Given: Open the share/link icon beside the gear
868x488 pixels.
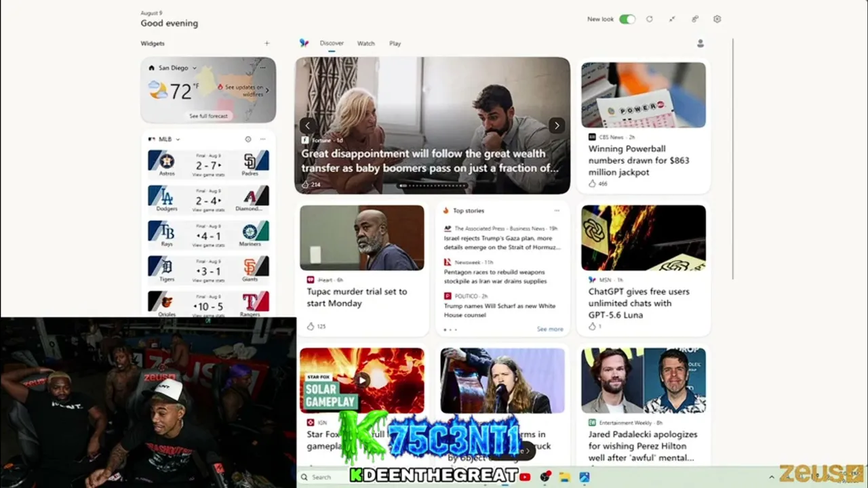Looking at the screenshot, I should click(x=695, y=19).
